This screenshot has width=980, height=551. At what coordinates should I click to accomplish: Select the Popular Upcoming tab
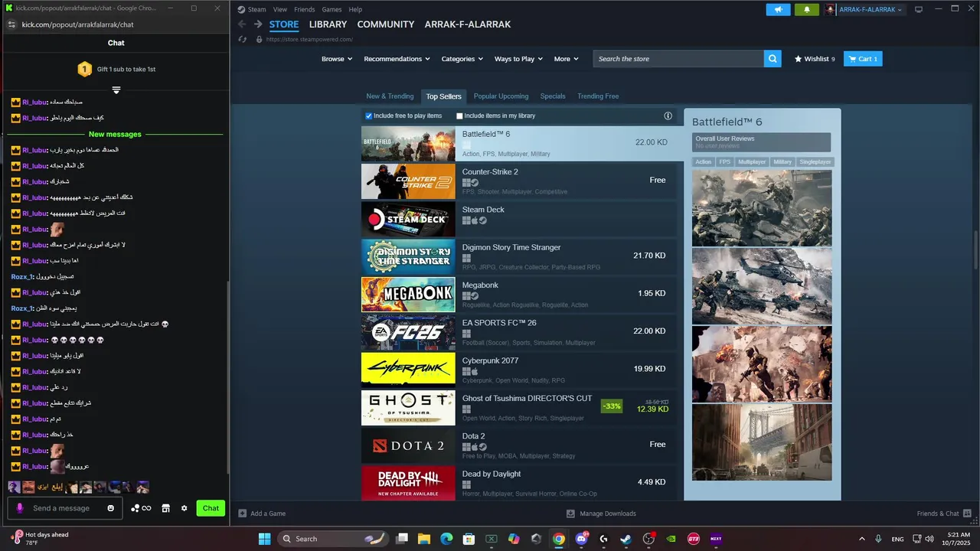(501, 96)
